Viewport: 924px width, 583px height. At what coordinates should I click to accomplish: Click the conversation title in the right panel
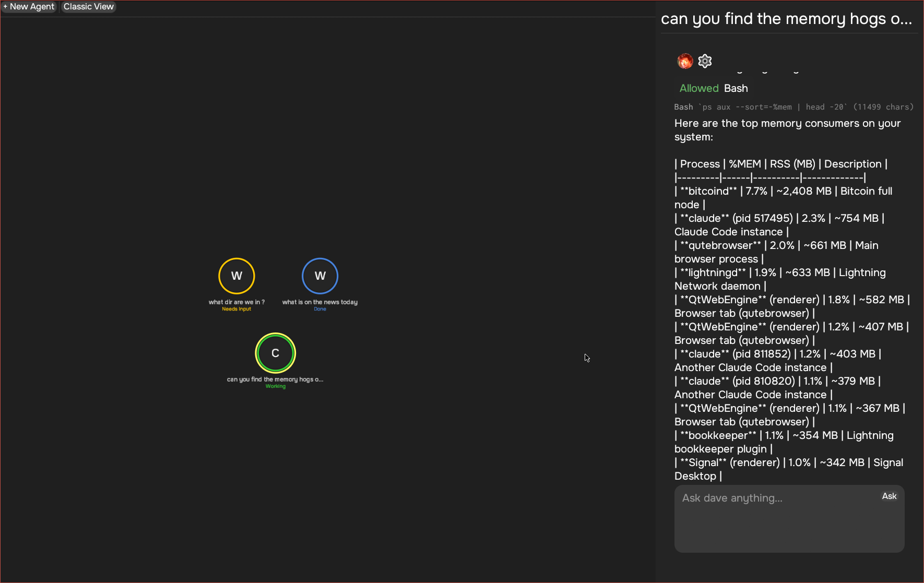point(786,19)
